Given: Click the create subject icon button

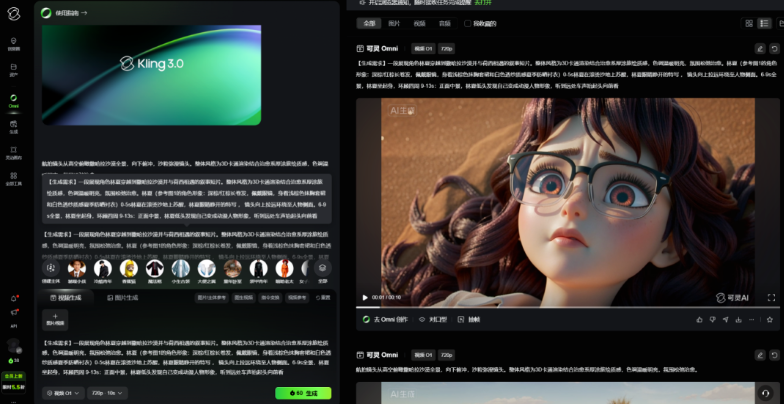Looking at the screenshot, I should click(50, 268).
